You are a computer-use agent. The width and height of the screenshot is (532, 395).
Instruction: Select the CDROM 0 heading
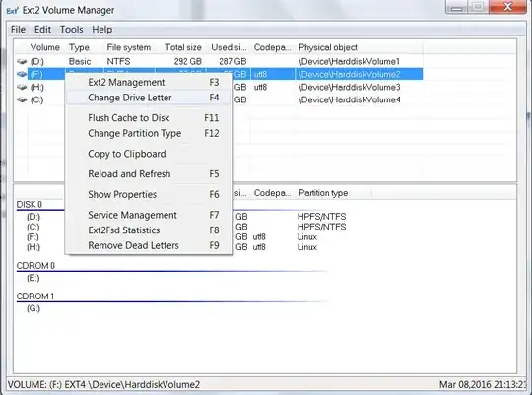click(35, 265)
